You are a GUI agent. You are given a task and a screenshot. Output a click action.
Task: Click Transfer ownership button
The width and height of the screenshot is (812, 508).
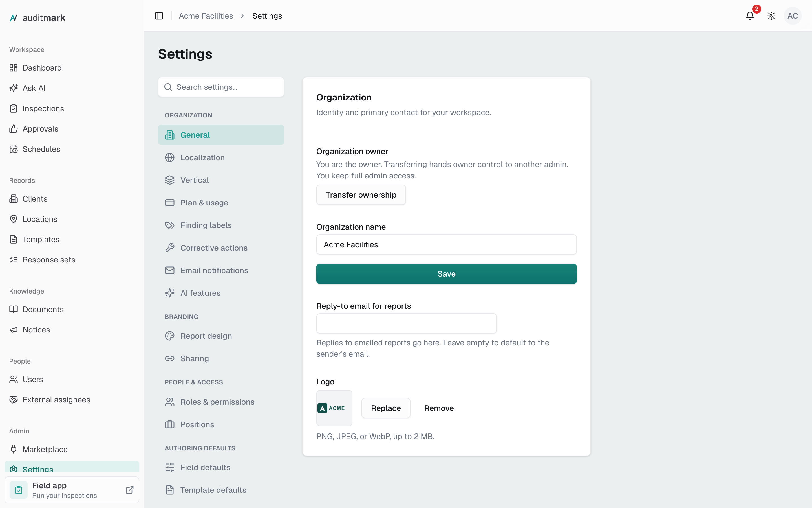361,195
